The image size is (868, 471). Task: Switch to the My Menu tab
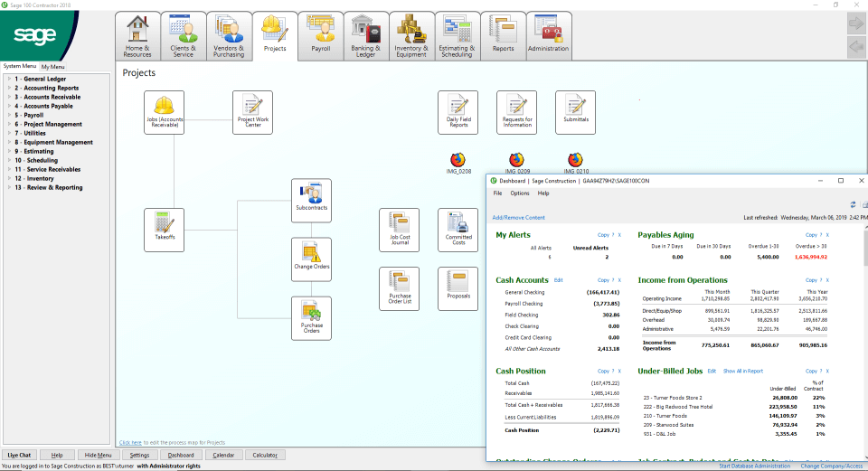coord(53,67)
